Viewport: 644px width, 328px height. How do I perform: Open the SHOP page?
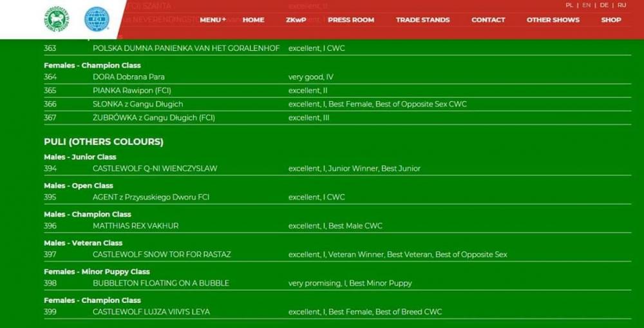pos(611,20)
